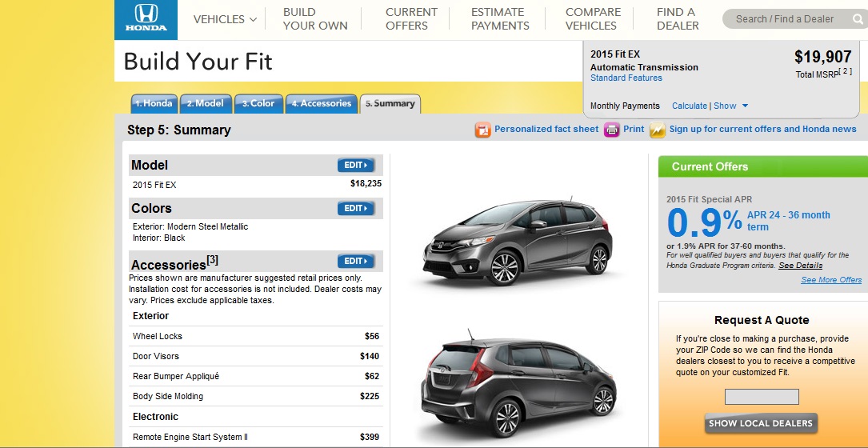Click the Interior: Black text
The height and width of the screenshot is (448, 868).
[159, 238]
